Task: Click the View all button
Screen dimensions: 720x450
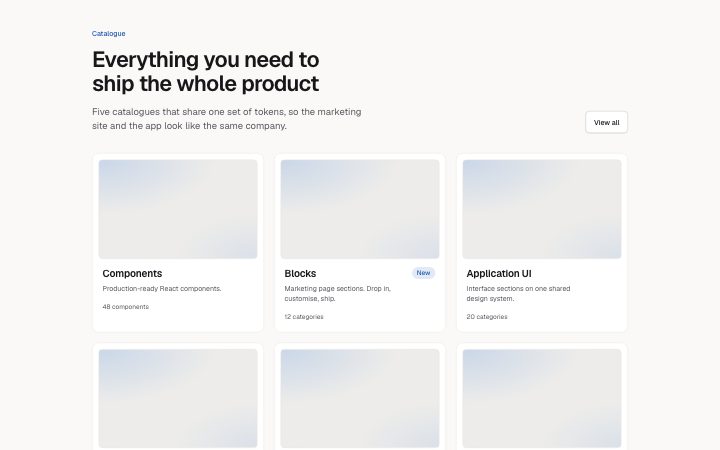Action: [x=606, y=122]
